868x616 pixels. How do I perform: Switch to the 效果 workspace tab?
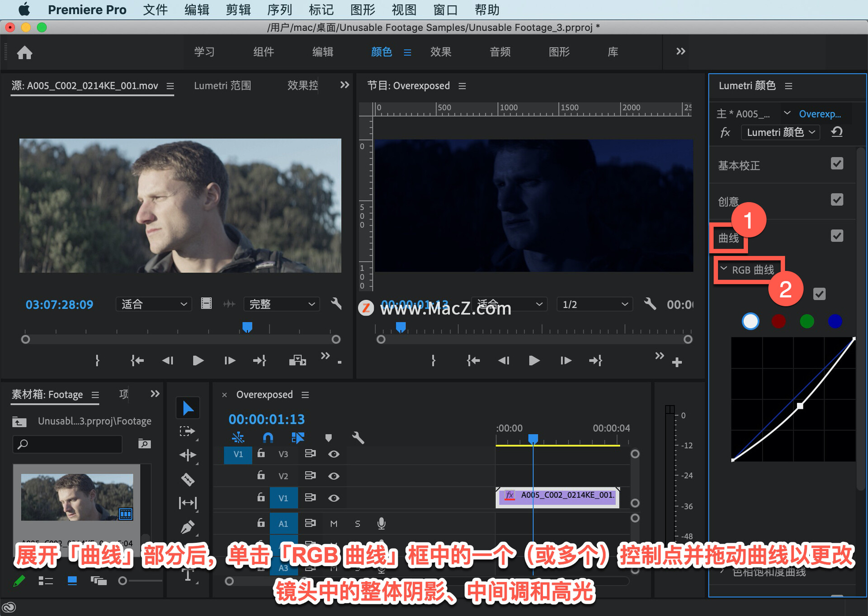(440, 52)
